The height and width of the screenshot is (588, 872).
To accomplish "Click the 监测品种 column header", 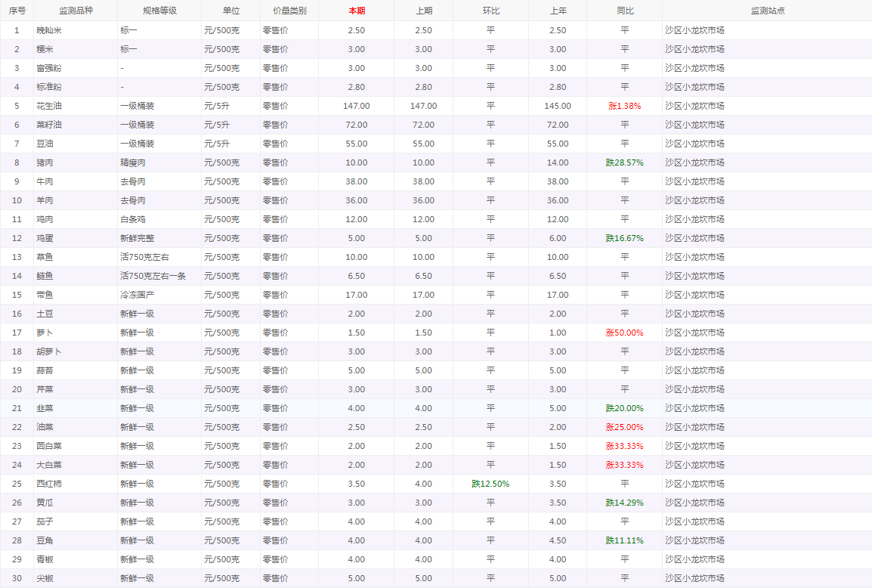I will (x=74, y=11).
